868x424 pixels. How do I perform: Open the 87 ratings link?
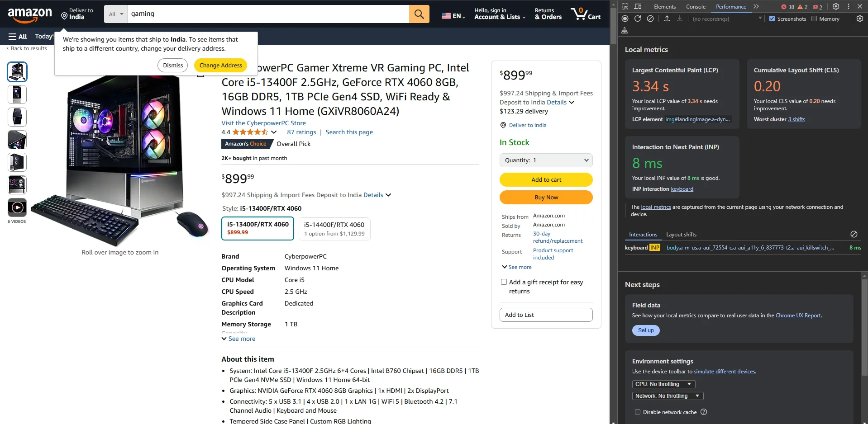click(x=301, y=132)
